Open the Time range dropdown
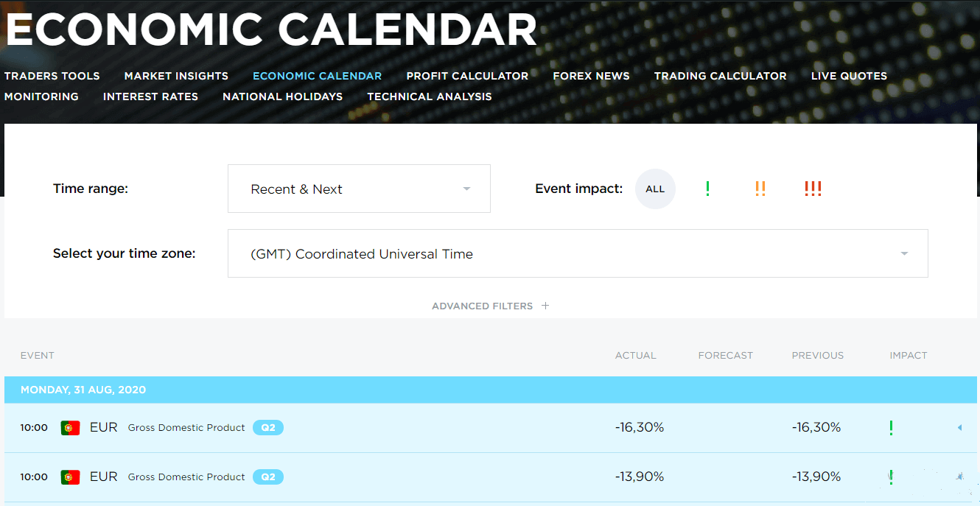 click(359, 189)
